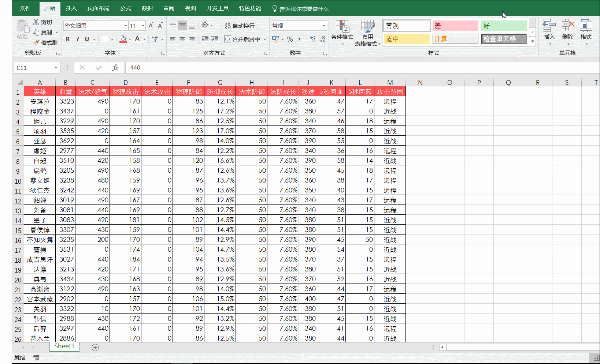Add a new sheet with plus icon
Viewport: 600px width, 364px height.
(95, 348)
